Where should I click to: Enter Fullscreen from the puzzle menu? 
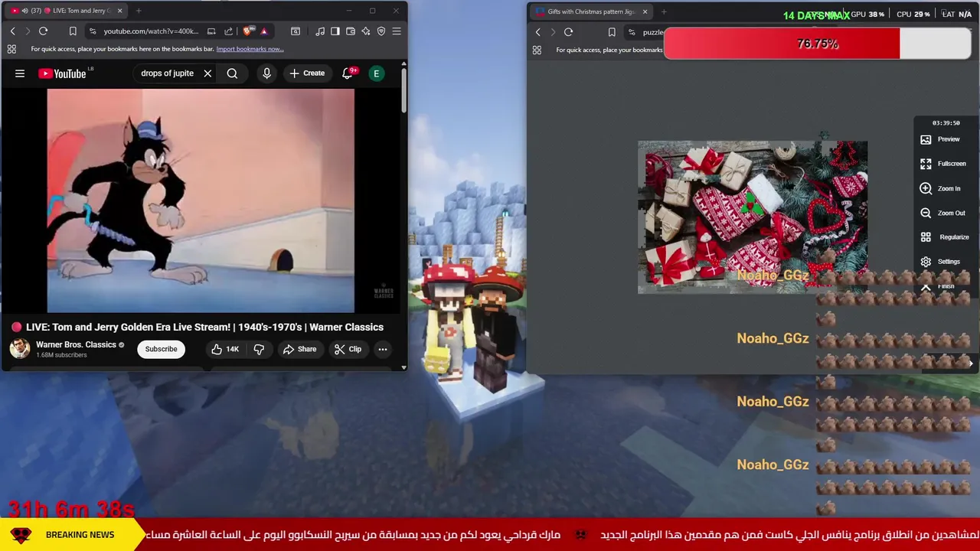[943, 164]
